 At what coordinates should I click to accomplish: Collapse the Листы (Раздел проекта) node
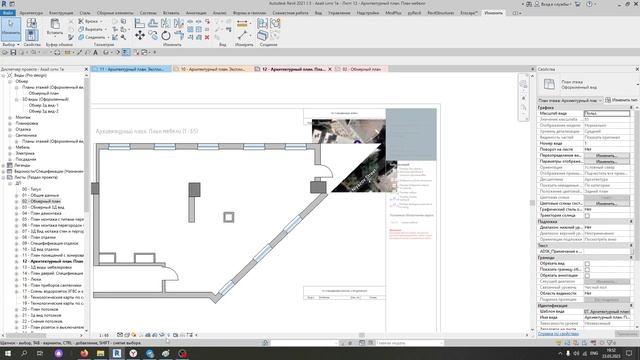tap(3, 178)
